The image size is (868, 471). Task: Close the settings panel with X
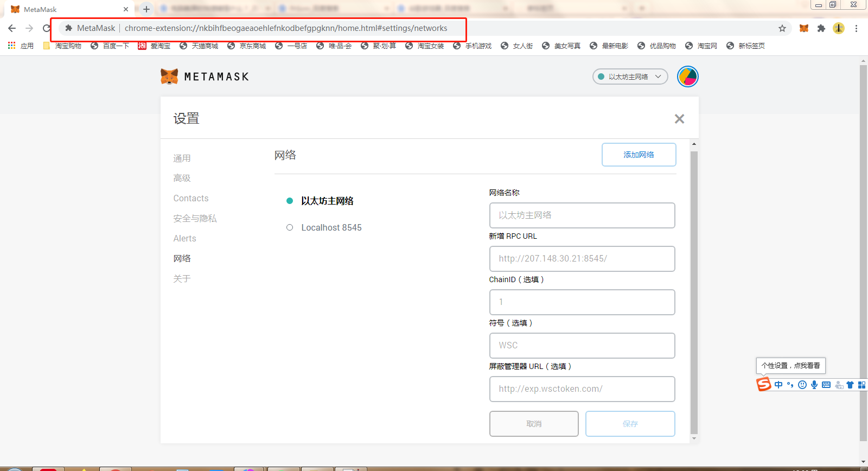tap(679, 119)
